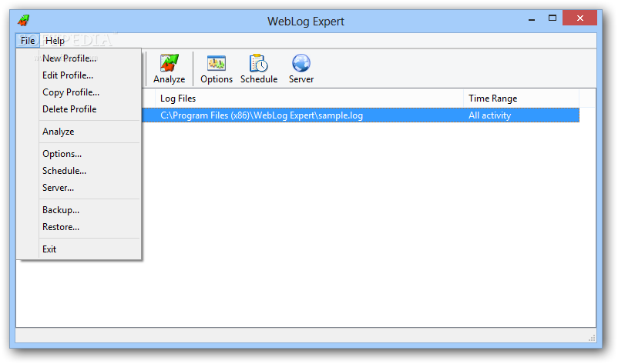
Task: Open Options from the toolbar
Action: pyautogui.click(x=217, y=68)
